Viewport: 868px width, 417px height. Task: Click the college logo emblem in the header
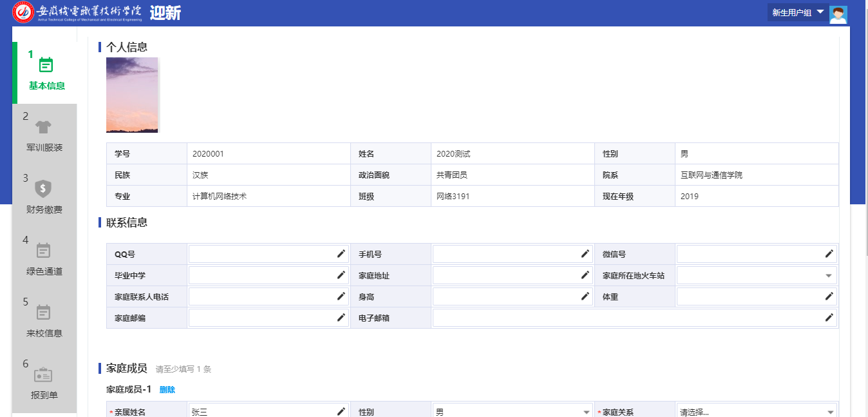coord(24,12)
